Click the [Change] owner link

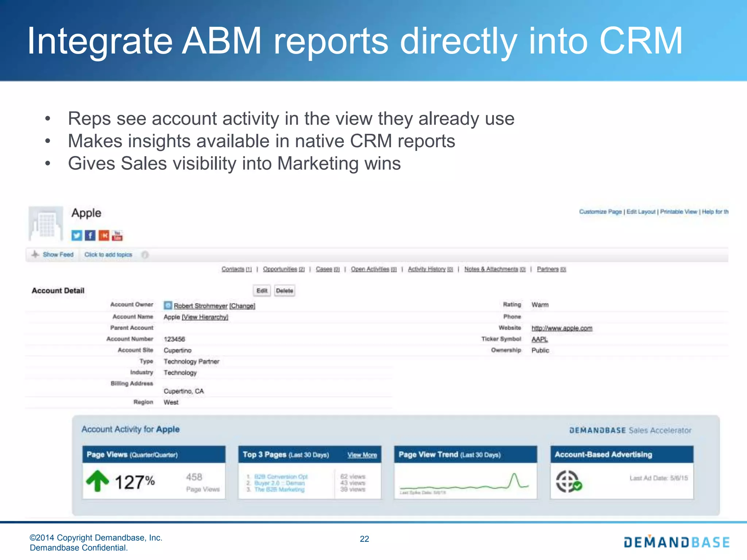tap(242, 306)
